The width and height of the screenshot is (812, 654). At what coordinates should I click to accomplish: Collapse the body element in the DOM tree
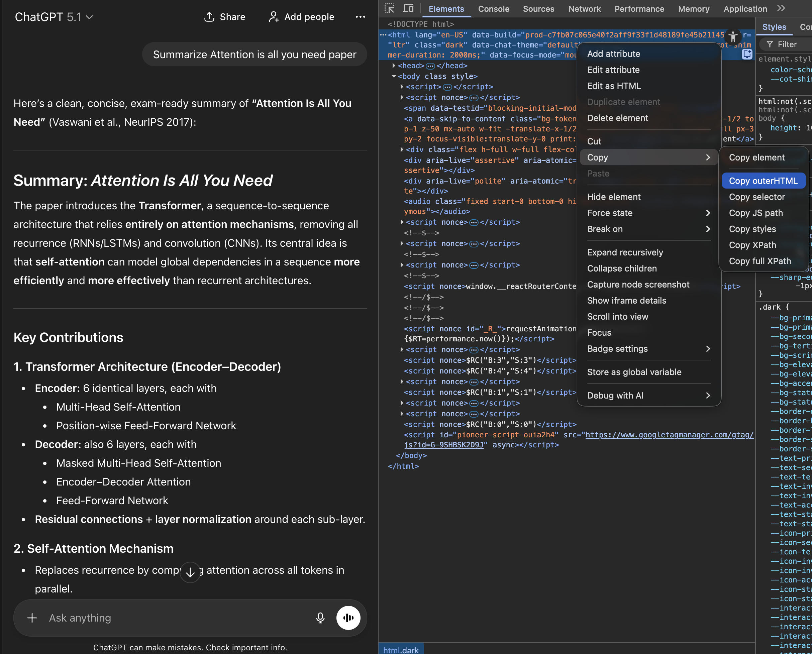[394, 76]
